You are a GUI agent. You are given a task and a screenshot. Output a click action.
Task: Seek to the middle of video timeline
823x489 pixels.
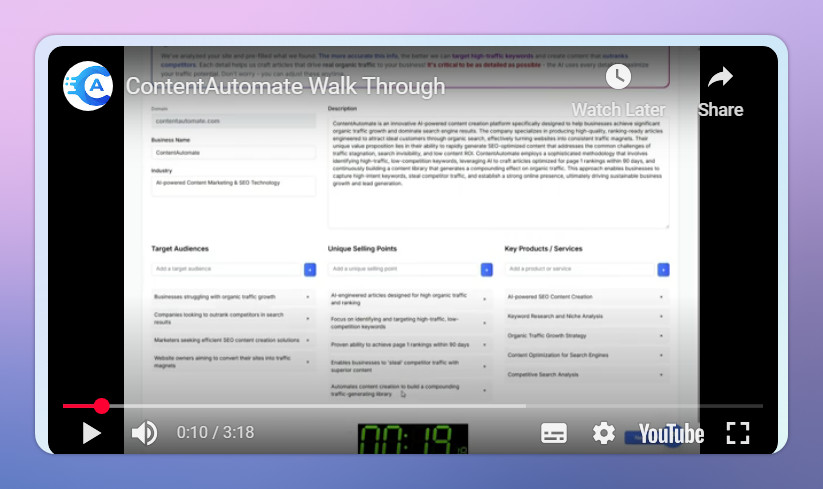pos(413,406)
